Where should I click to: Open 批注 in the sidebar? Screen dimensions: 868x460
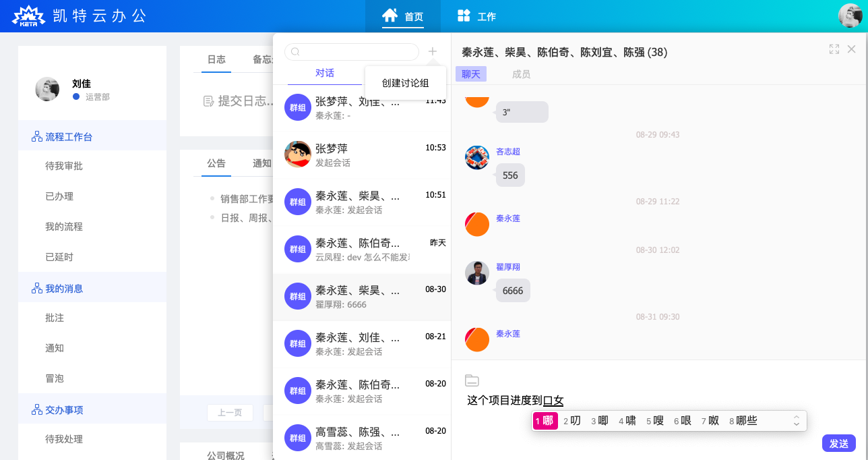(x=55, y=318)
